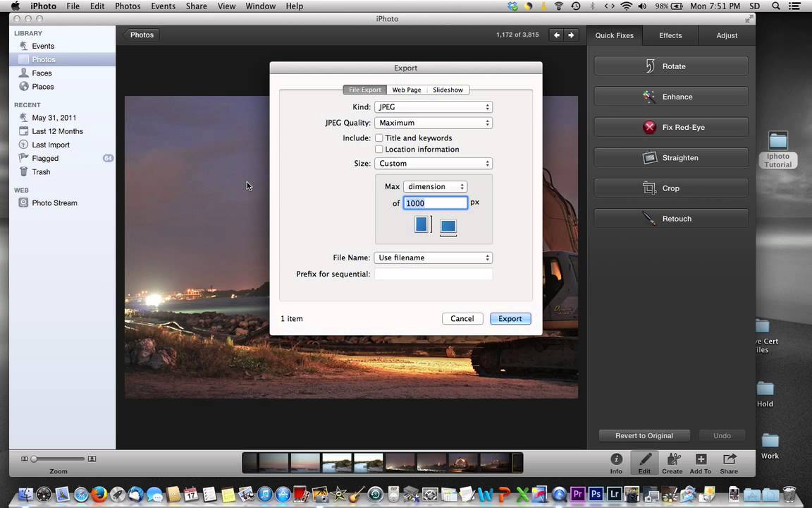The height and width of the screenshot is (508, 812).
Task: Click the Prefix for sequential field
Action: pyautogui.click(x=433, y=274)
